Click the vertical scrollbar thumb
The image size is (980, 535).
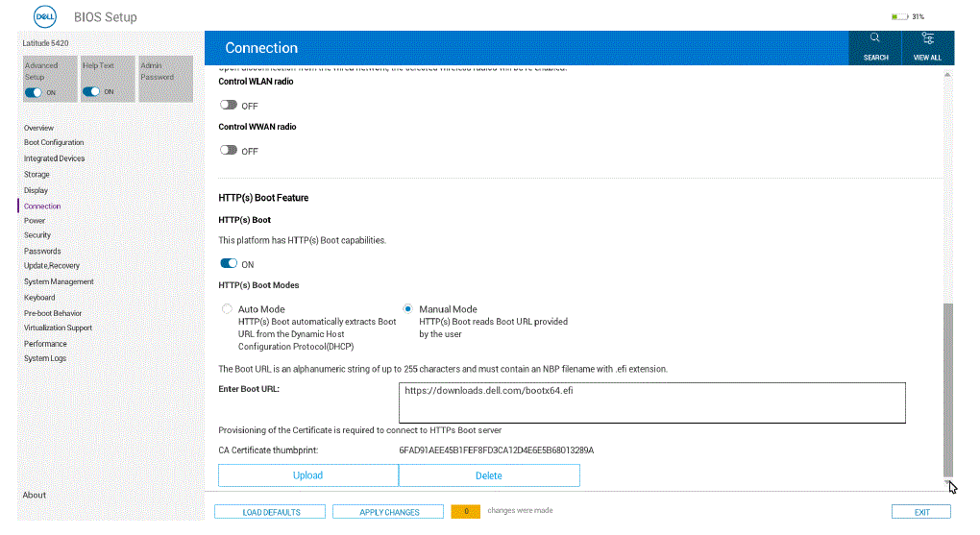[x=948, y=390]
